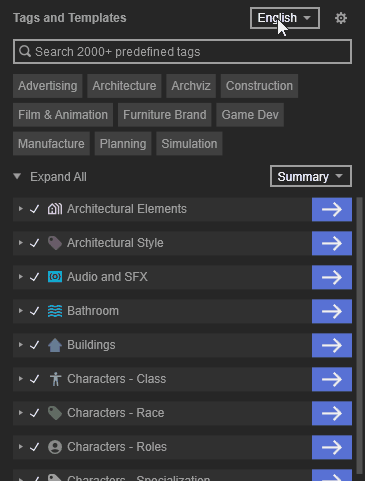Expand the Architectural Elements row

21,209
